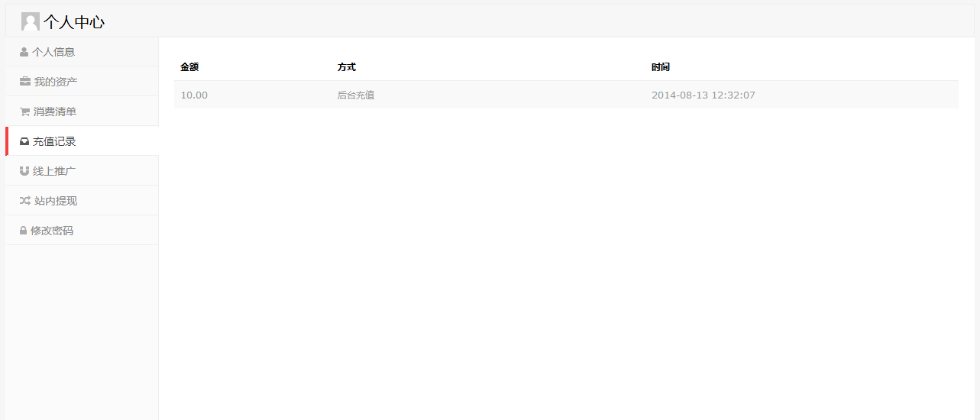Click the 个人中心 header title
Image resolution: width=980 pixels, height=420 pixels.
pos(74,22)
